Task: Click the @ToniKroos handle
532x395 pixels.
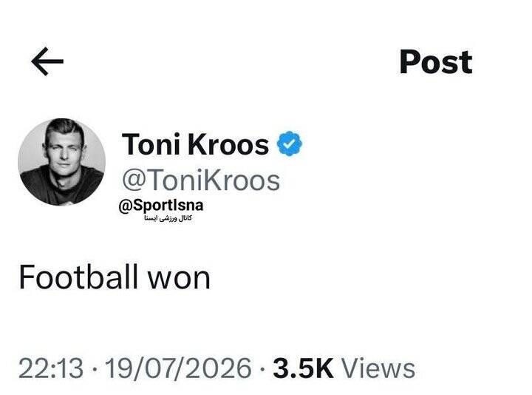Action: pyautogui.click(x=201, y=180)
